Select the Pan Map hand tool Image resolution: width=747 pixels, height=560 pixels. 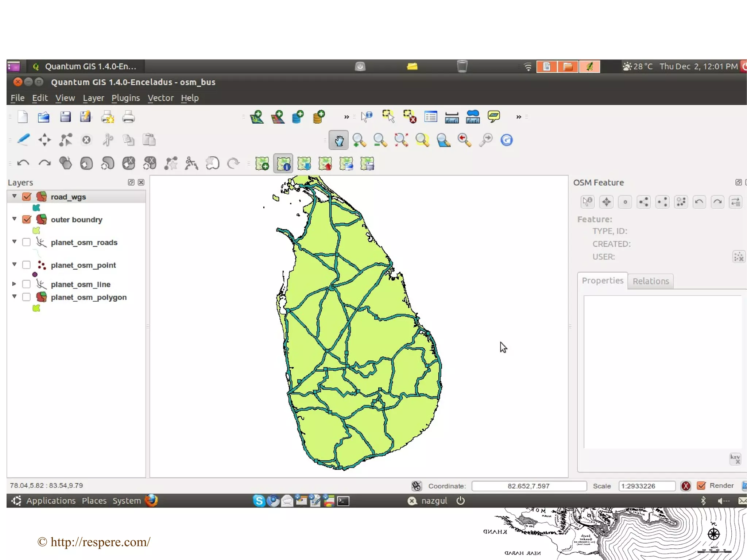(338, 140)
